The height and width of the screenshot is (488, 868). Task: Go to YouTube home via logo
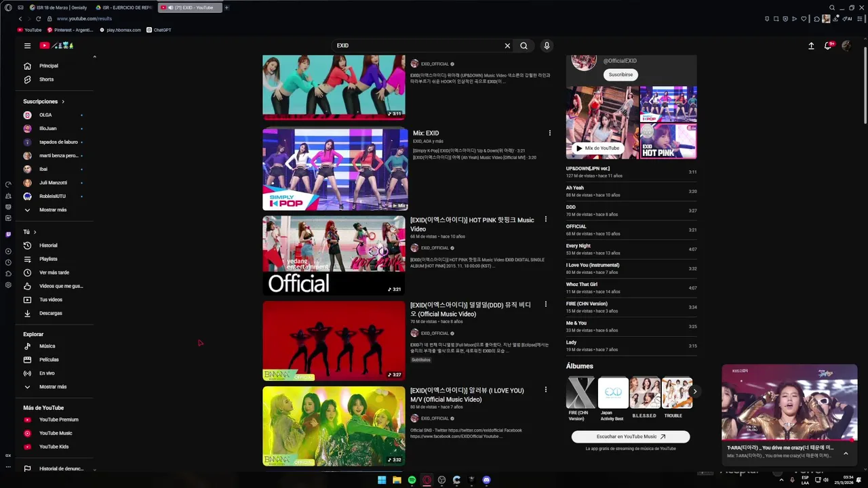(56, 45)
